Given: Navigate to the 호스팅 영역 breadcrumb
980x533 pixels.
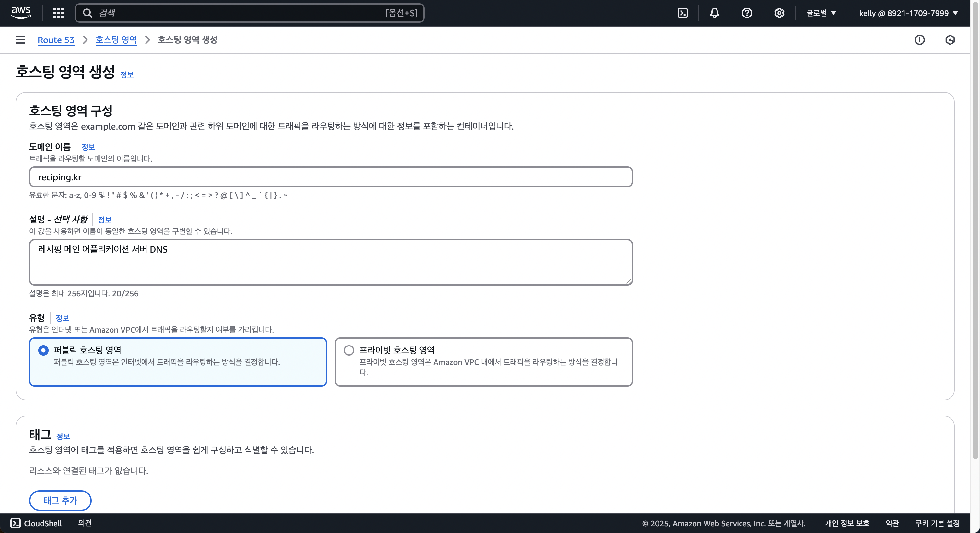Looking at the screenshot, I should point(116,40).
